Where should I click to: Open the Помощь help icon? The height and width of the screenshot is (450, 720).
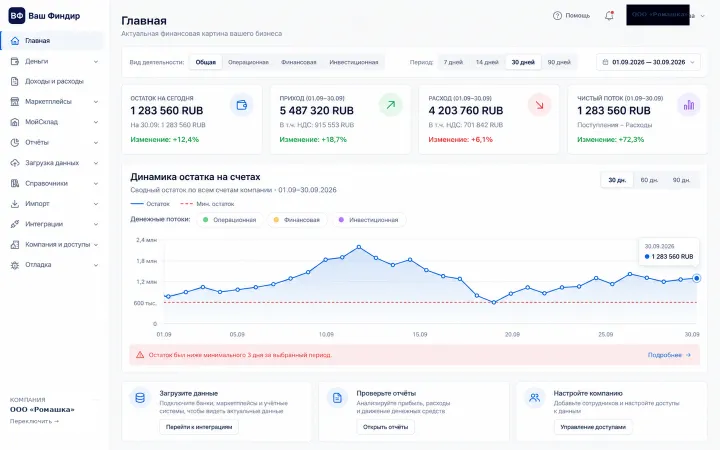point(557,16)
